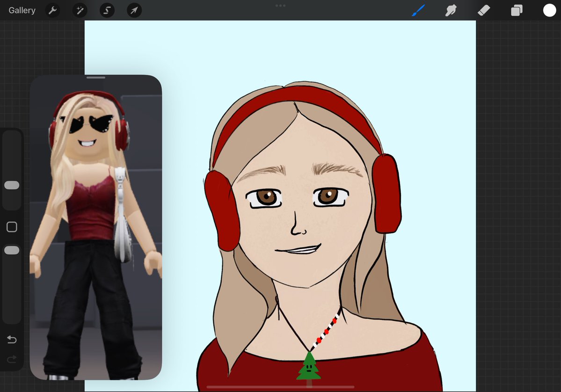The image size is (561, 392).
Task: Open Adjustments with the magic wand icon
Action: (x=80, y=10)
